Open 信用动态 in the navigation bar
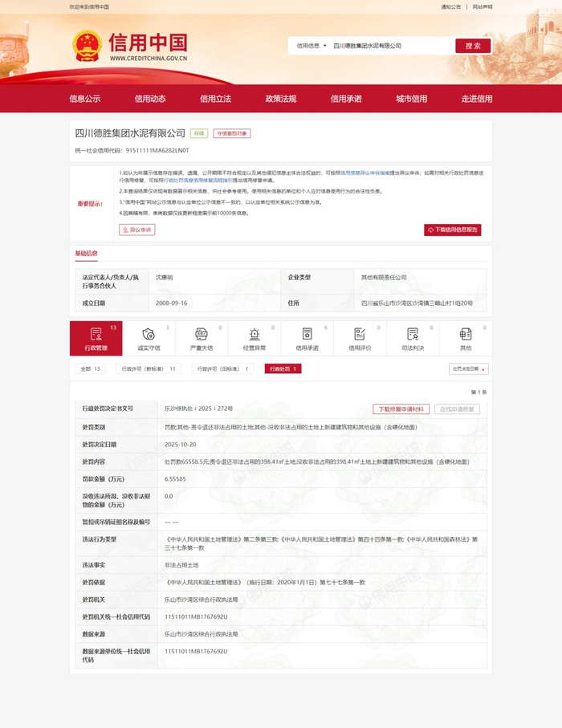Viewport: 562px width, 728px height. point(150,99)
